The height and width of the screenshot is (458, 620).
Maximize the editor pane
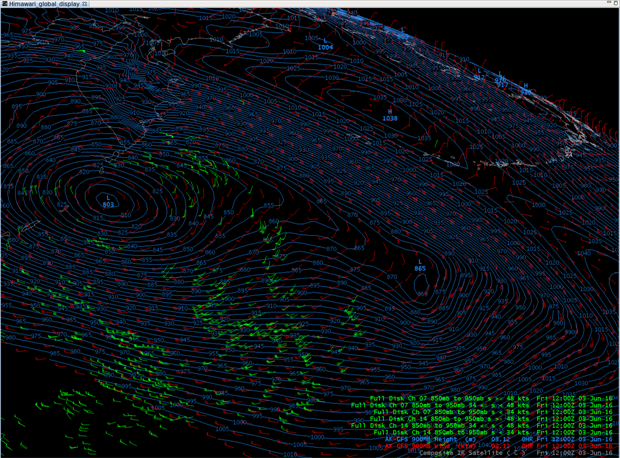[616, 2]
